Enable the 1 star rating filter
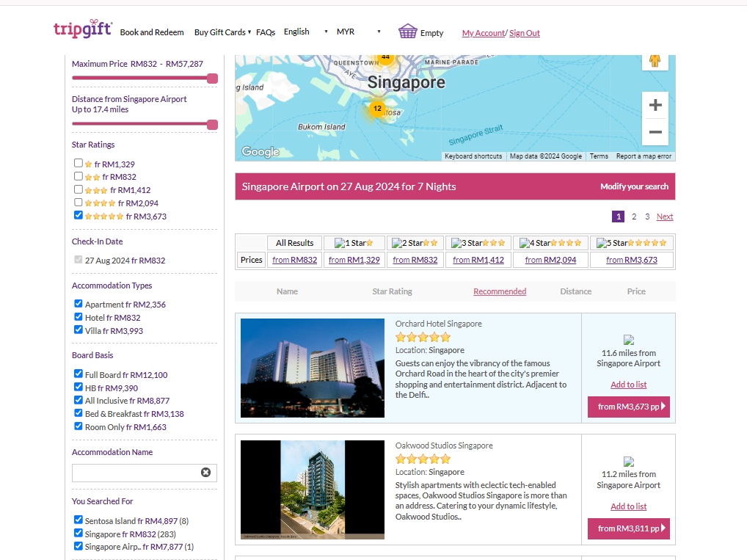The height and width of the screenshot is (560, 747). (79, 163)
